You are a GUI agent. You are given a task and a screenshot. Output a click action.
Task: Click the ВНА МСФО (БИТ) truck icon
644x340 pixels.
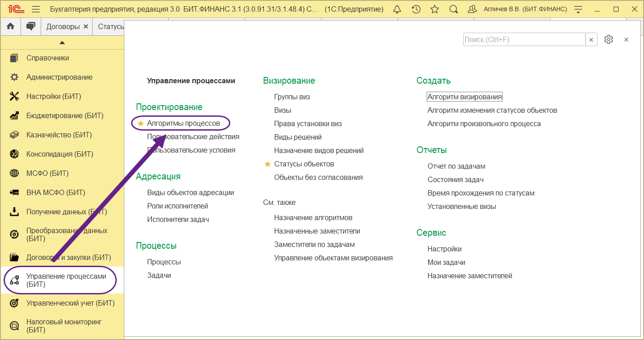(x=14, y=193)
